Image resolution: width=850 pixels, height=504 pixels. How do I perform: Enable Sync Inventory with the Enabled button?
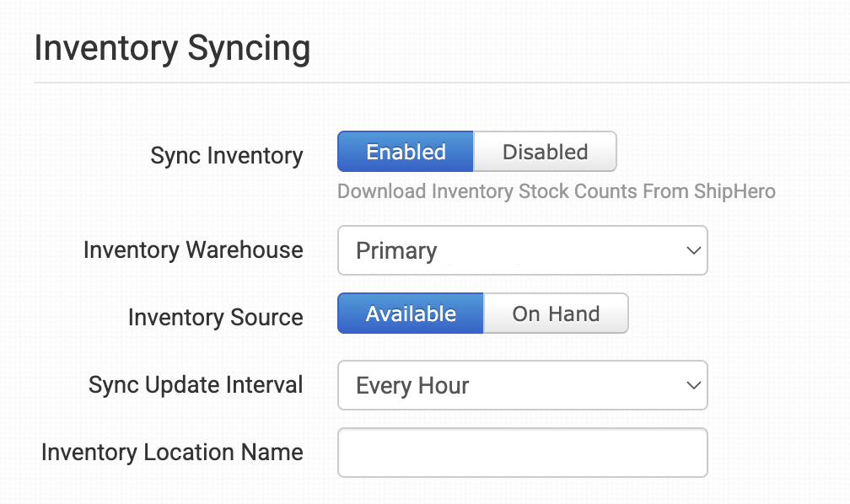[x=406, y=152]
